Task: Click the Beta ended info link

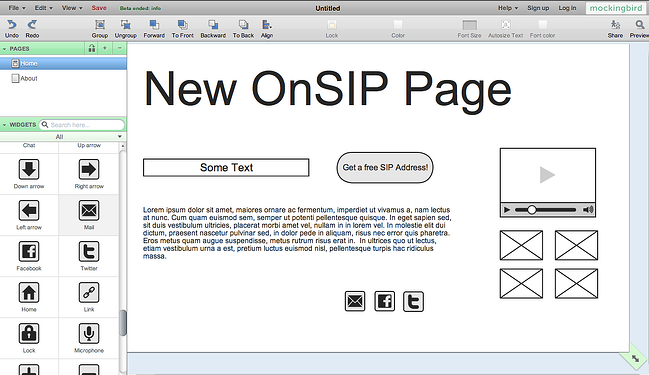Action: [140, 8]
